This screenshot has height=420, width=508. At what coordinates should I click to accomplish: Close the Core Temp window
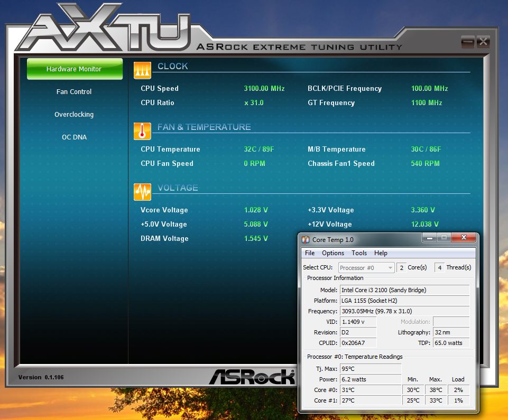pyautogui.click(x=464, y=238)
